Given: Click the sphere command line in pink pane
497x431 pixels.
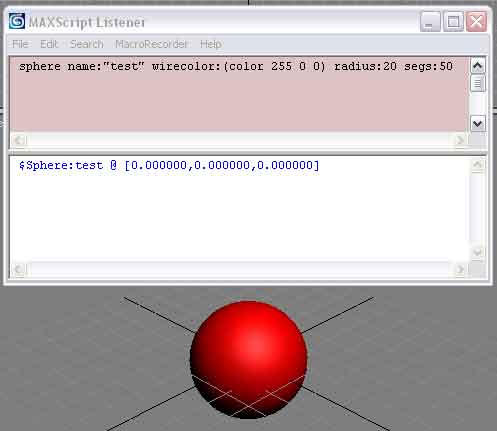Looking at the screenshot, I should (x=236, y=66).
